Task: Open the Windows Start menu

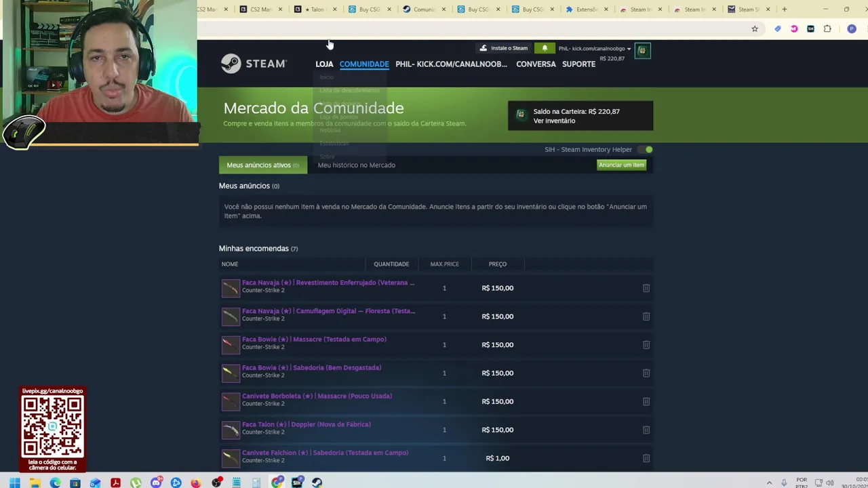Action: [x=14, y=483]
